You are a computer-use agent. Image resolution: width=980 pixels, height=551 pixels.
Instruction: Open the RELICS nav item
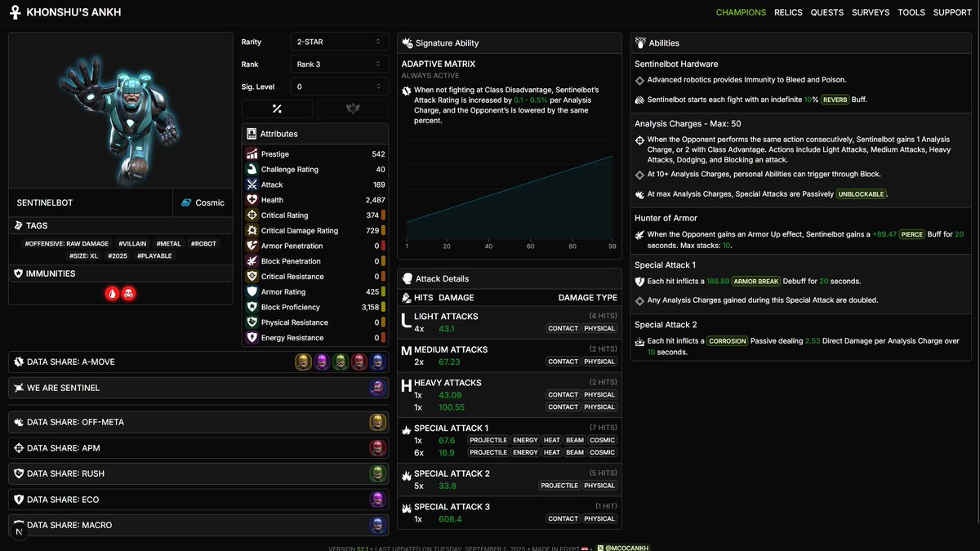pos(789,12)
